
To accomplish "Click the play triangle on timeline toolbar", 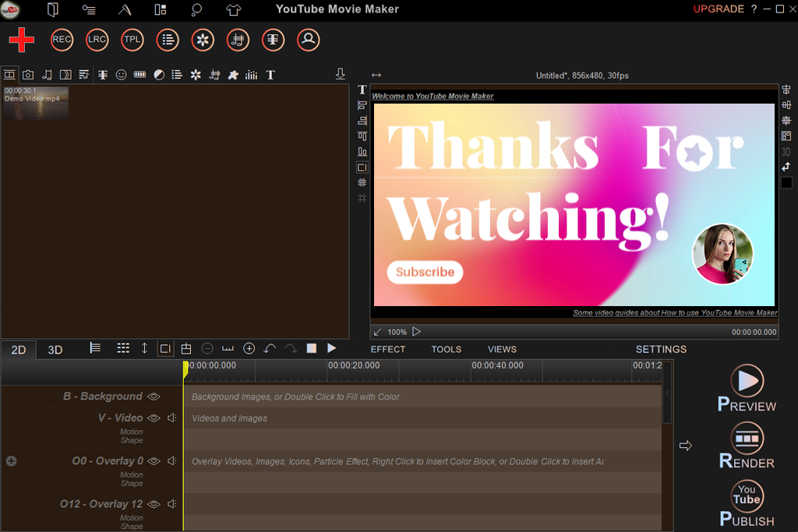I will click(x=332, y=348).
